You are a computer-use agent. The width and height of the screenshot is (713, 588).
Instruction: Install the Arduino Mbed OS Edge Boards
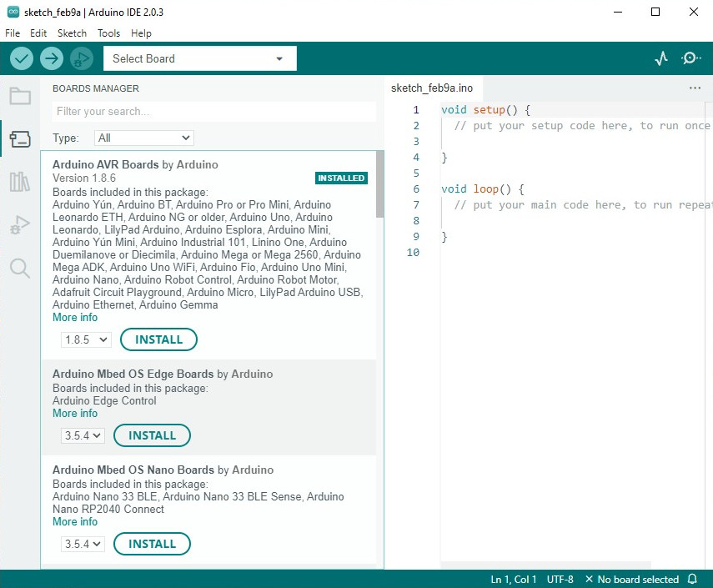point(152,435)
